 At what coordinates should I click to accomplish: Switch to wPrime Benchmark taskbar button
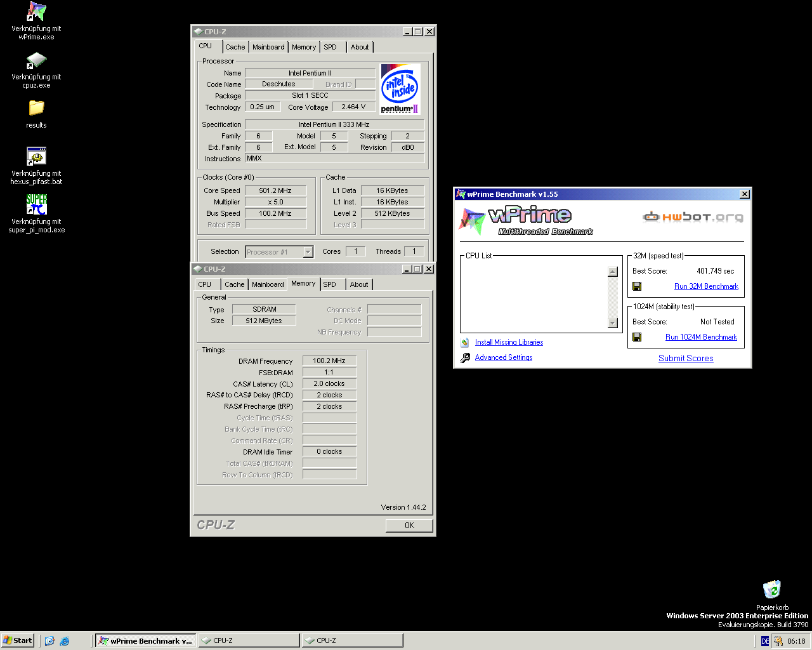click(x=145, y=640)
